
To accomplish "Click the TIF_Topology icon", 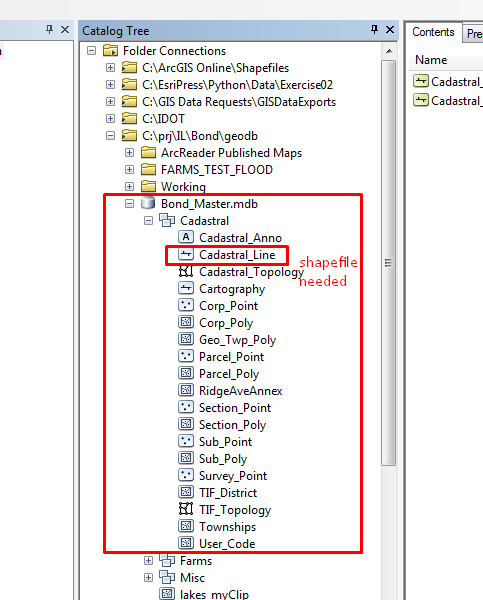I will coord(186,509).
